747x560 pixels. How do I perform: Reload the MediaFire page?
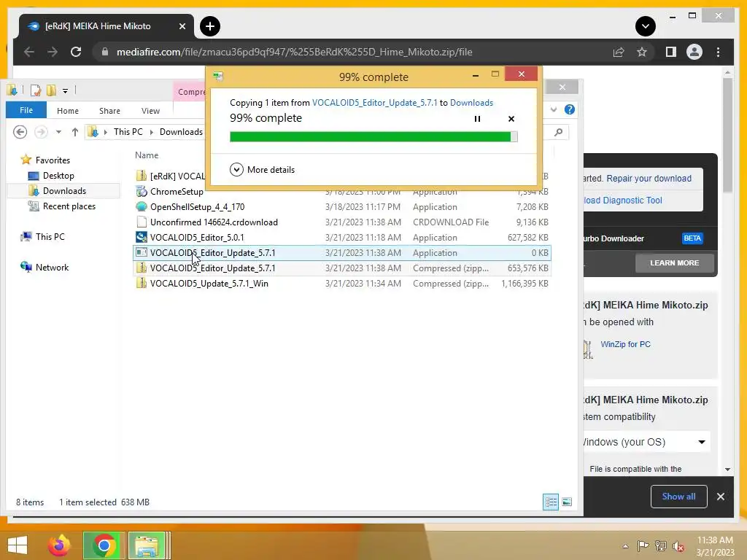(76, 52)
